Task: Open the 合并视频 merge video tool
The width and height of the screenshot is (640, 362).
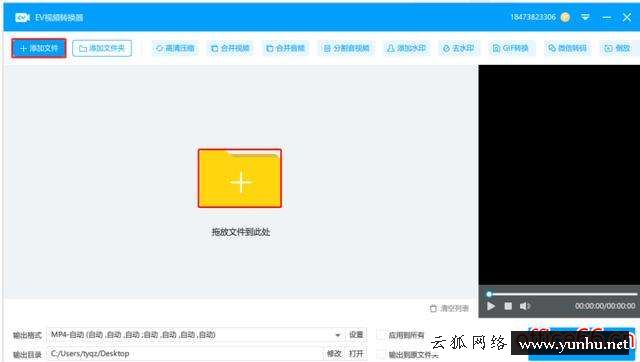Action: coord(230,48)
